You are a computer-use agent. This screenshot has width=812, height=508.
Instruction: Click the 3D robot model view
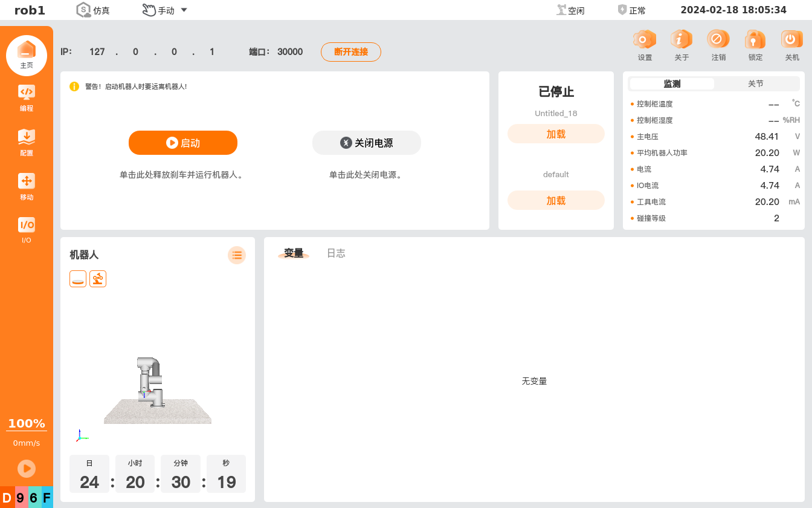(157, 389)
